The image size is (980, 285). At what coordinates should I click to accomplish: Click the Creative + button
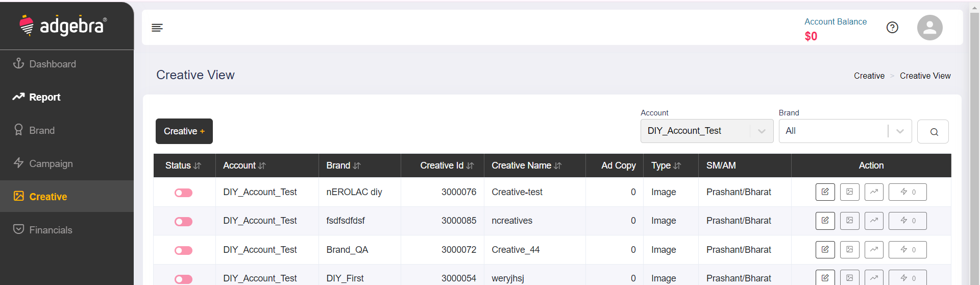(184, 131)
